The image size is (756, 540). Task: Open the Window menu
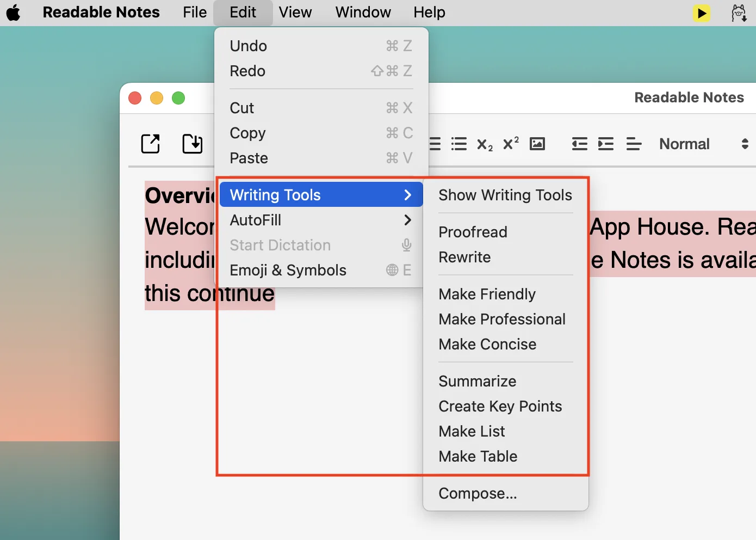click(x=362, y=12)
